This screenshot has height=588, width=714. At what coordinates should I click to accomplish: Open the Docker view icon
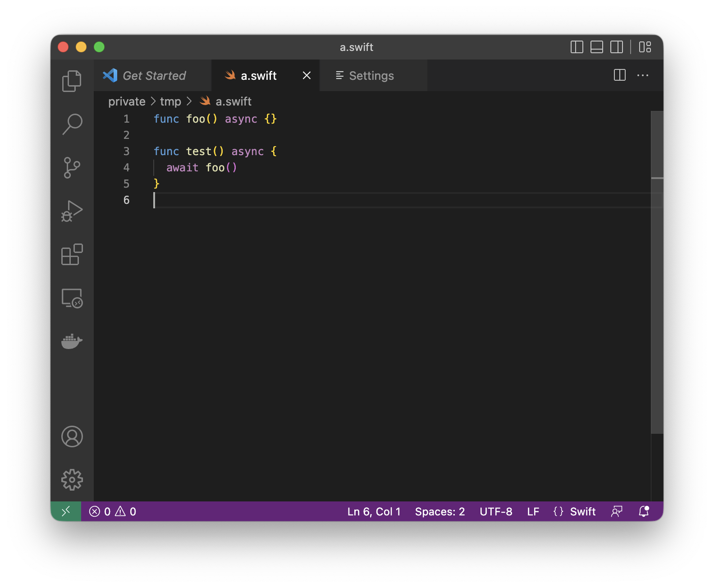tap(72, 341)
